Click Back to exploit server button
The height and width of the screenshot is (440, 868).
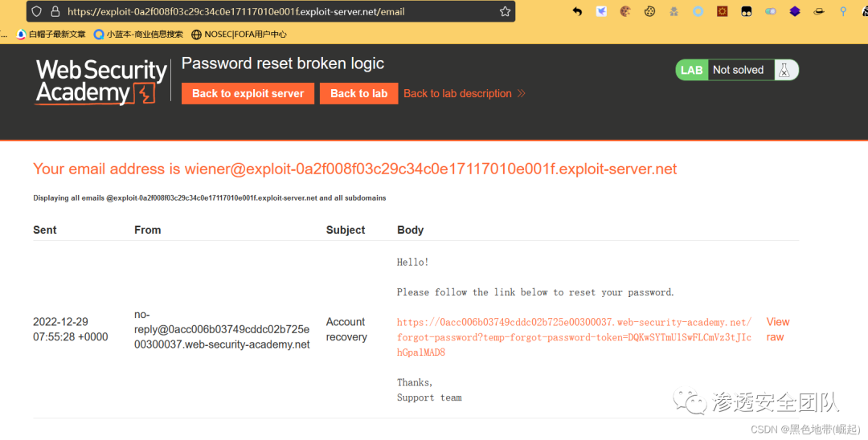(x=248, y=93)
